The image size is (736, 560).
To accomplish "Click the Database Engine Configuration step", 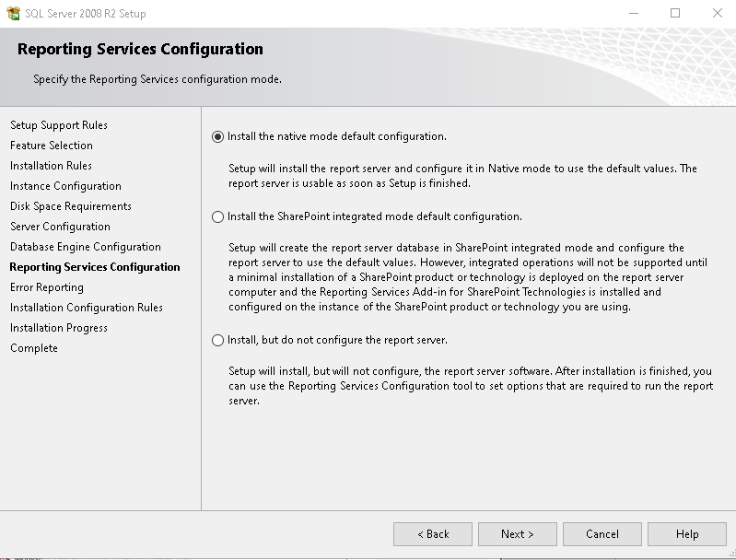I will tap(86, 247).
